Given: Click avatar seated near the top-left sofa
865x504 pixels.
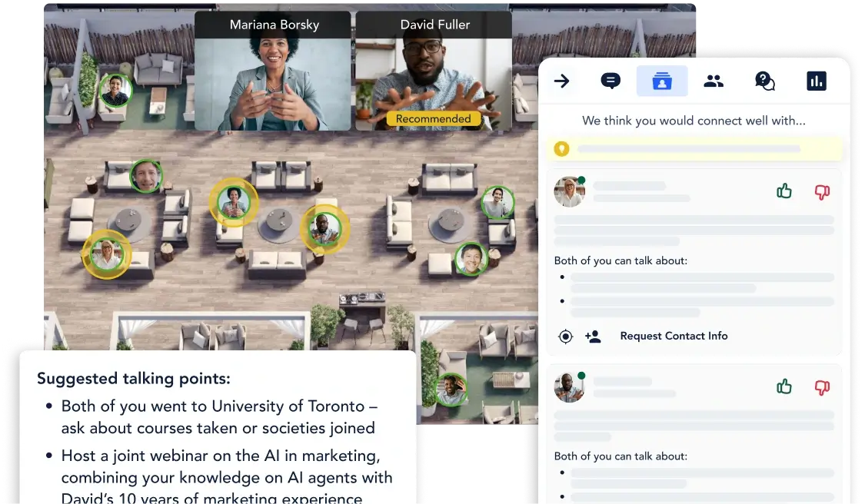Looking at the screenshot, I should click(115, 91).
